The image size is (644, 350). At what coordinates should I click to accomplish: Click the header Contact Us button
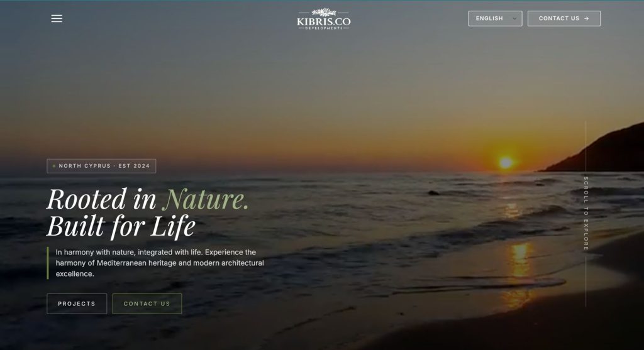pos(564,18)
